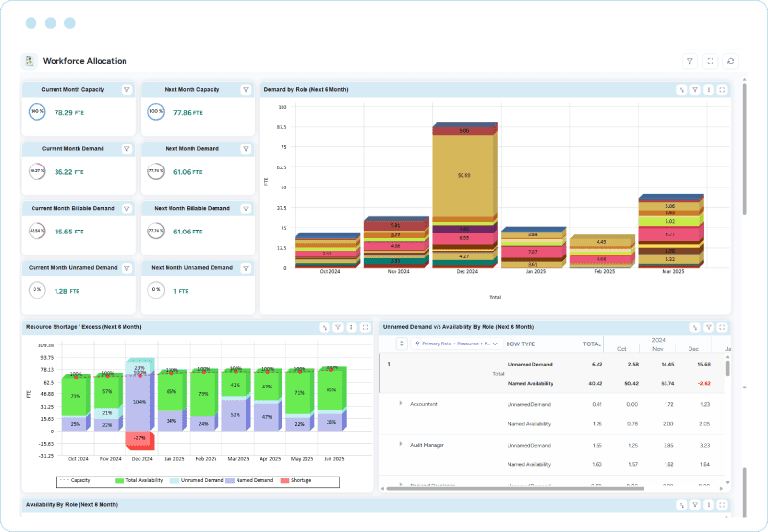Open the Primary Role + Resource grouping dropdown

456,344
